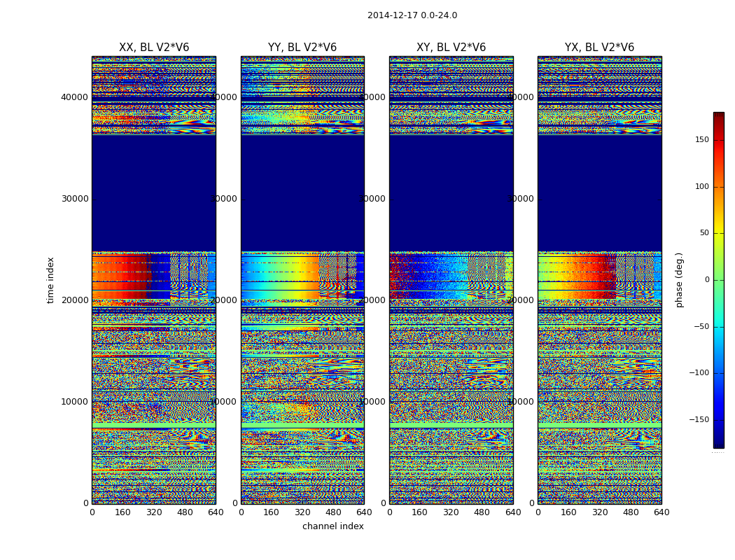Image resolution: width=735 pixels, height=560 pixels.
Task: Click the phase colorbar gradient strip
Action: 719,280
